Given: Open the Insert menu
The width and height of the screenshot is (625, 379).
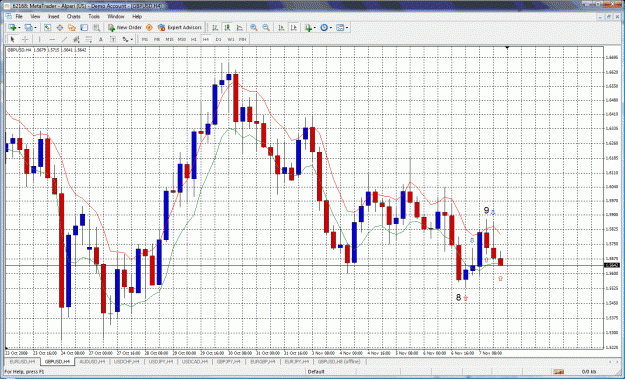Looking at the screenshot, I should (53, 16).
